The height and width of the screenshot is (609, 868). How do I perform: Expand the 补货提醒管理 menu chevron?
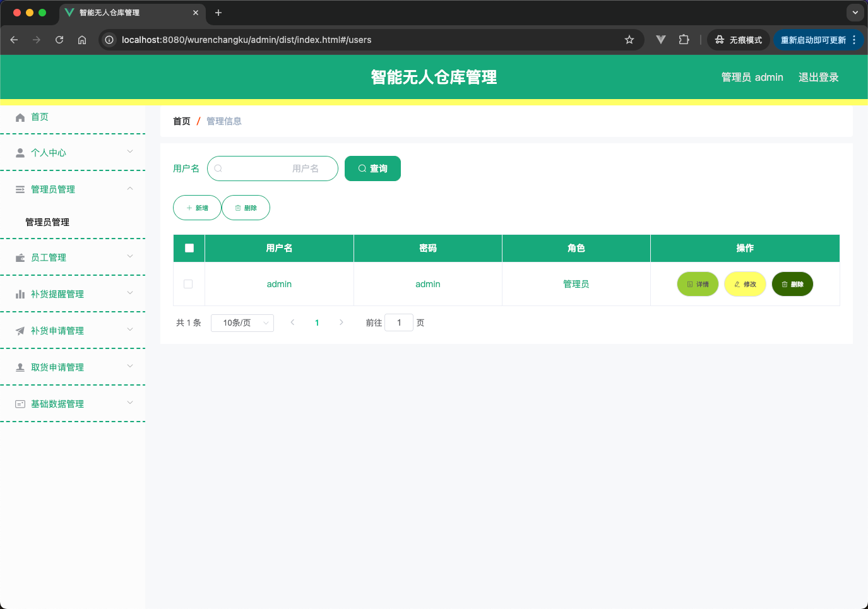[130, 293]
